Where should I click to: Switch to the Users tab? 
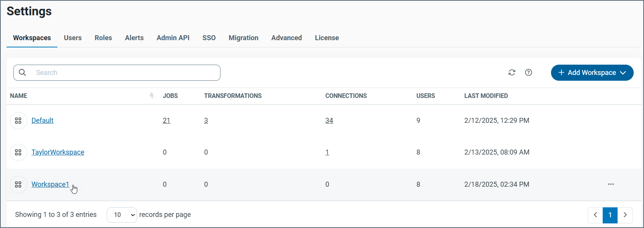pos(73,38)
